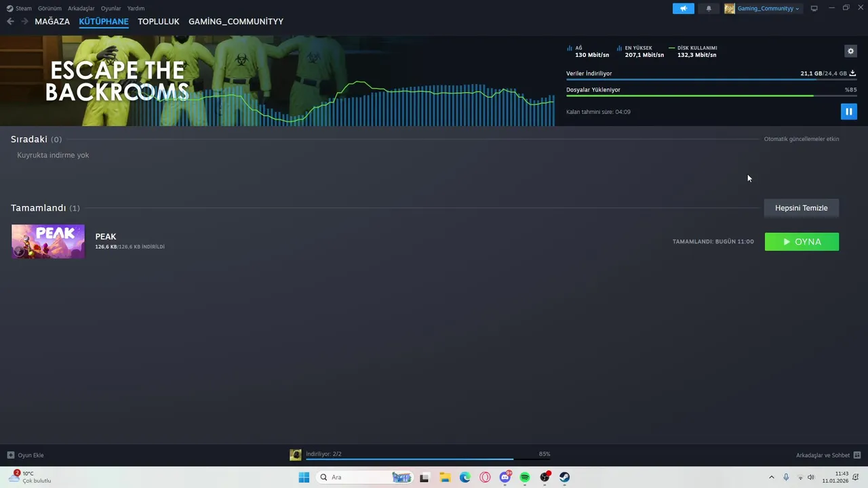Click TAMAMLANDI: BUGÜN 11:00 text

coord(713,241)
